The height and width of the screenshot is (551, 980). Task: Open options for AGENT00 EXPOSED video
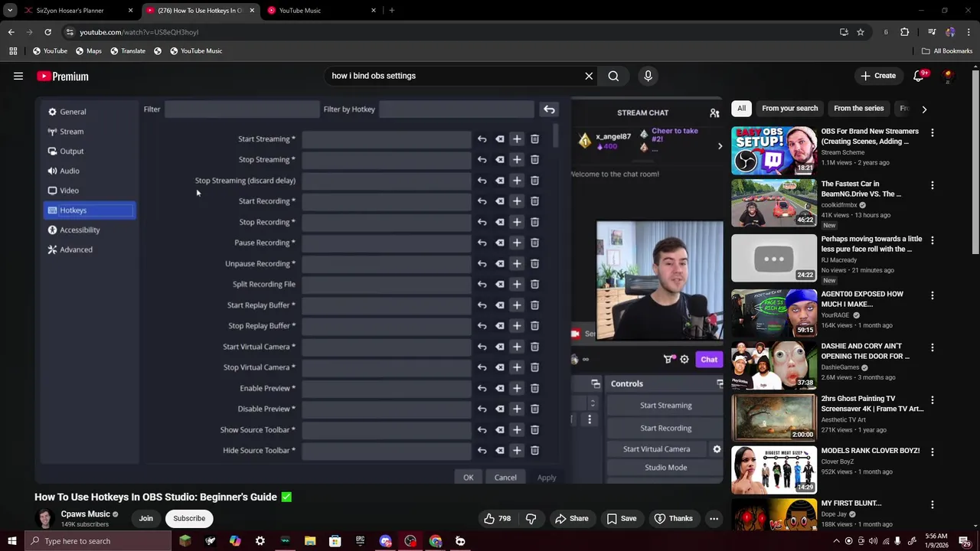pos(932,295)
